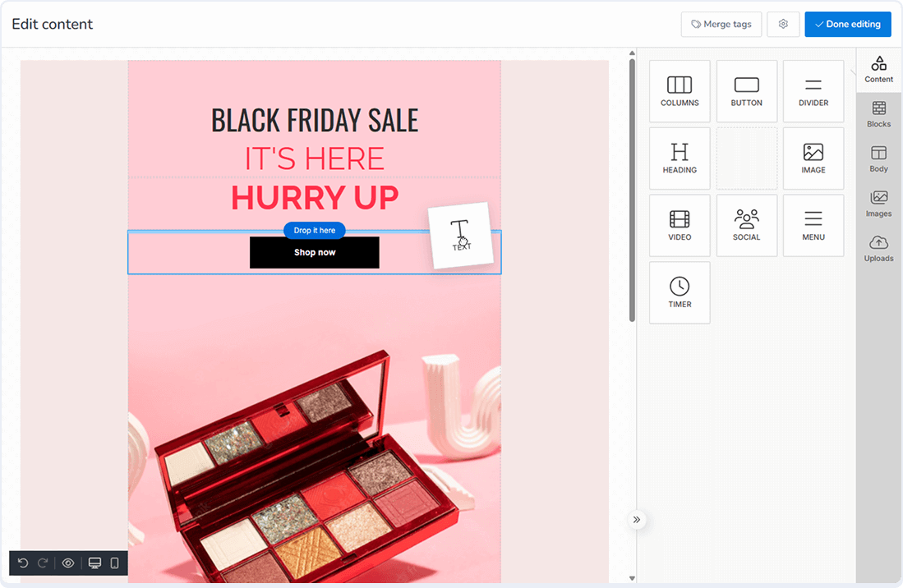This screenshot has width=903, height=588.
Task: Click the Done editing button
Action: [848, 24]
